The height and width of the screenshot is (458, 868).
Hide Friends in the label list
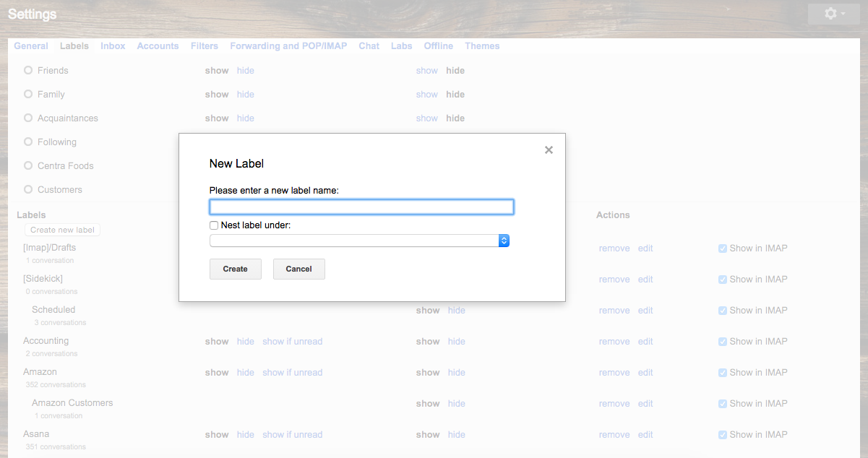(x=246, y=70)
